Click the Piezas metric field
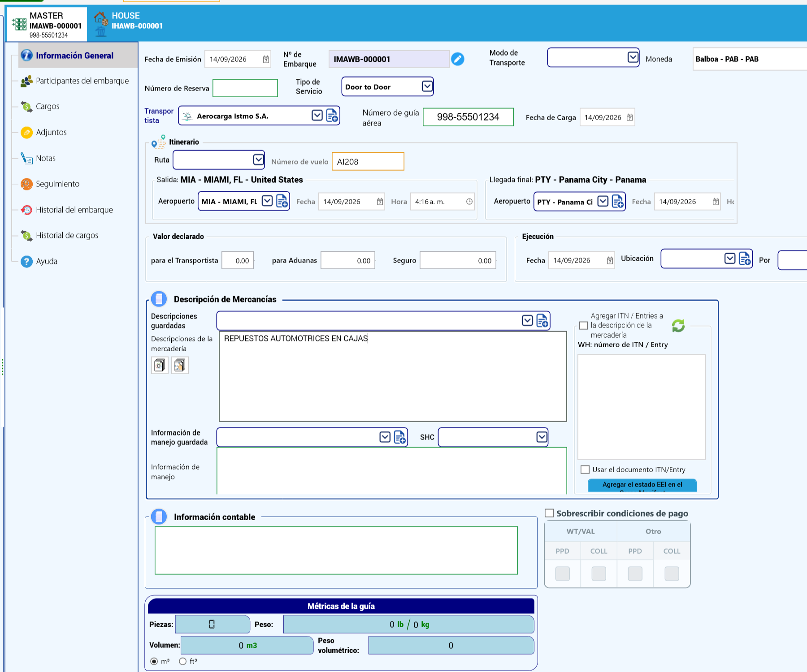The image size is (807, 672). pos(213,624)
